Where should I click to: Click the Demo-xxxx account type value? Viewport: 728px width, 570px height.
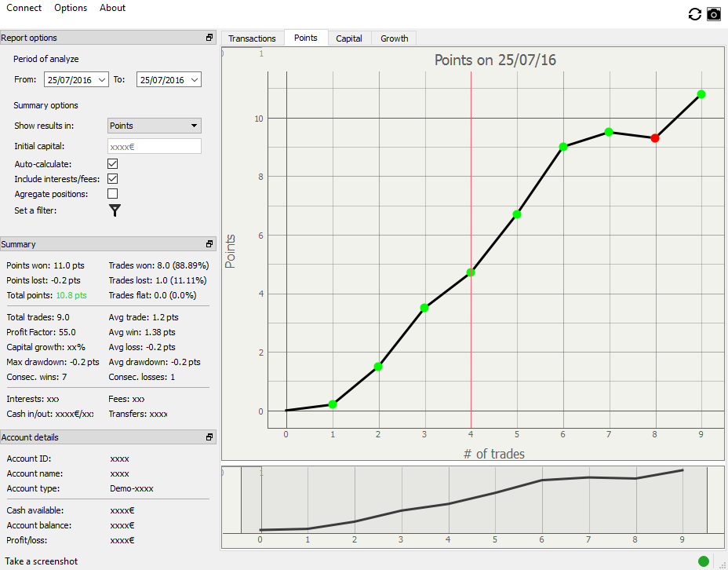[131, 488]
